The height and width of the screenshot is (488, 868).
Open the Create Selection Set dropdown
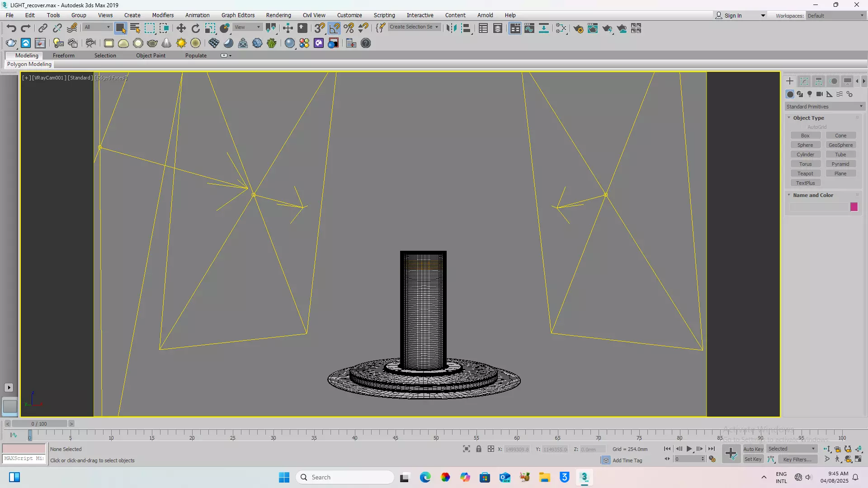(x=414, y=27)
